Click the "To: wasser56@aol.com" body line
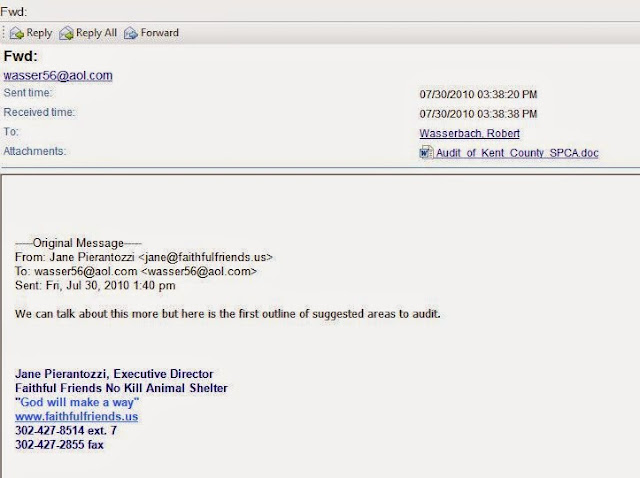This screenshot has width=640, height=478. tap(136, 271)
